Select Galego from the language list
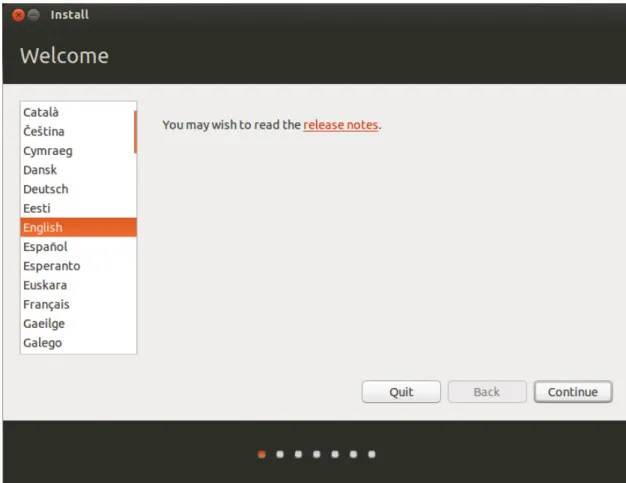Screen dimensions: 626x483 78,342
